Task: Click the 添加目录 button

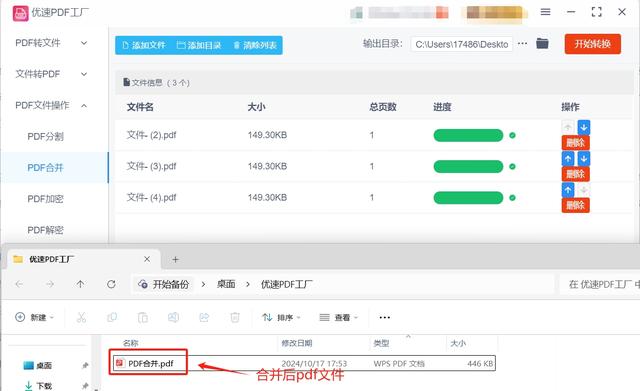Action: (x=199, y=45)
